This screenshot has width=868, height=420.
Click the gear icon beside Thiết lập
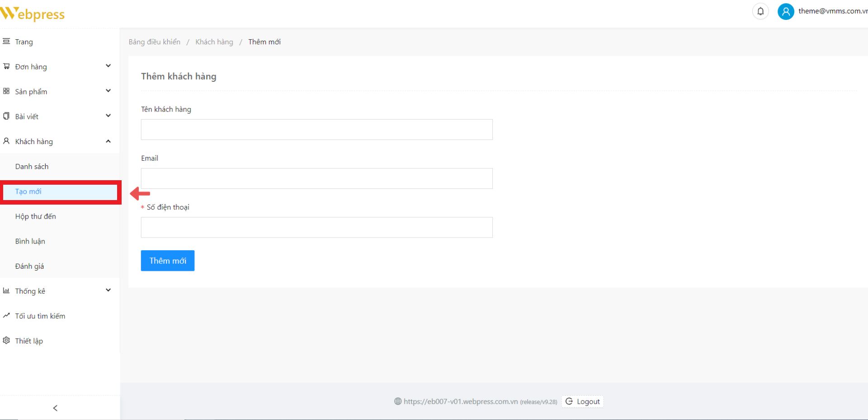pos(6,341)
